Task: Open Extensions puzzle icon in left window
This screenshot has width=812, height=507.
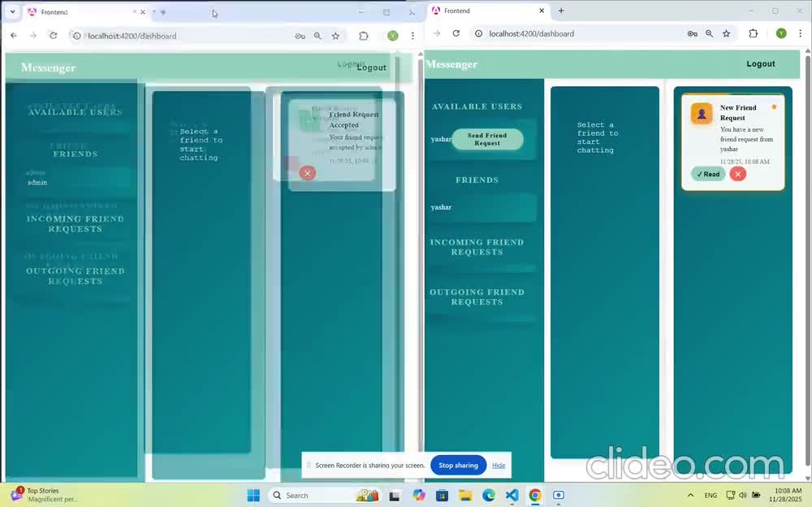Action: point(364,36)
